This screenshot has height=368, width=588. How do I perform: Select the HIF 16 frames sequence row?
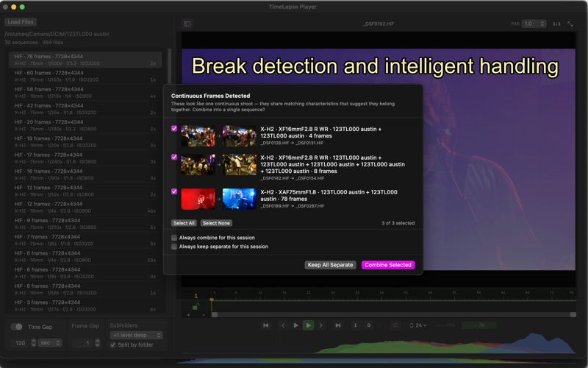pos(85,174)
